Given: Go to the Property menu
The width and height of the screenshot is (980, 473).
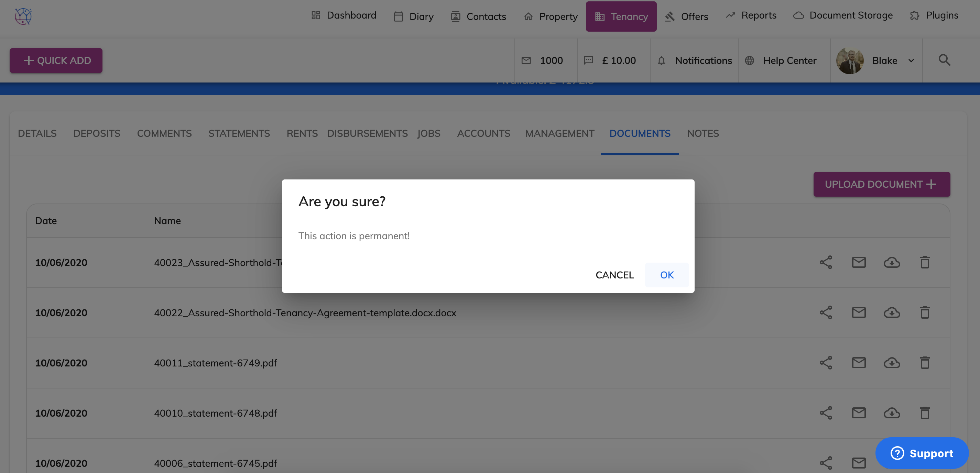Looking at the screenshot, I should (551, 16).
